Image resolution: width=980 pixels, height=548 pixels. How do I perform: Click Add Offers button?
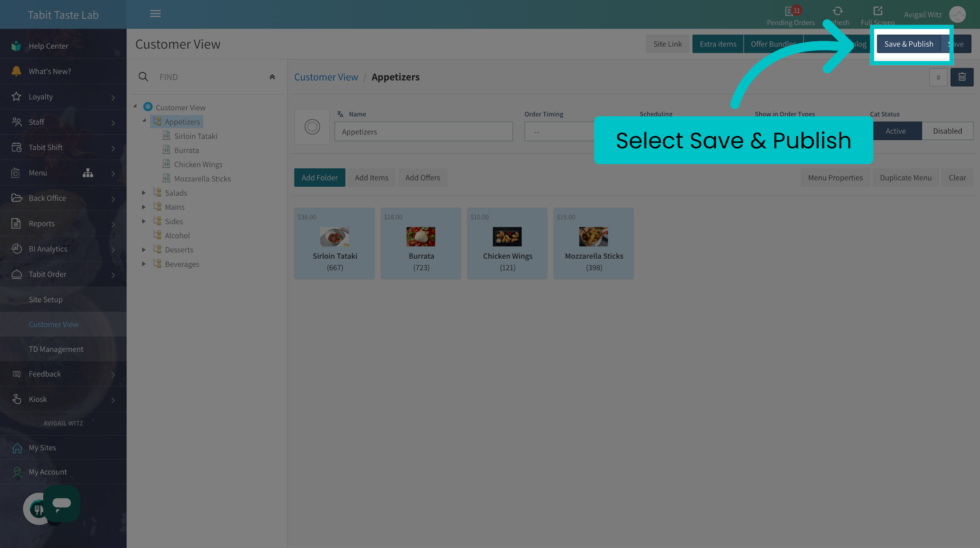[x=423, y=177]
